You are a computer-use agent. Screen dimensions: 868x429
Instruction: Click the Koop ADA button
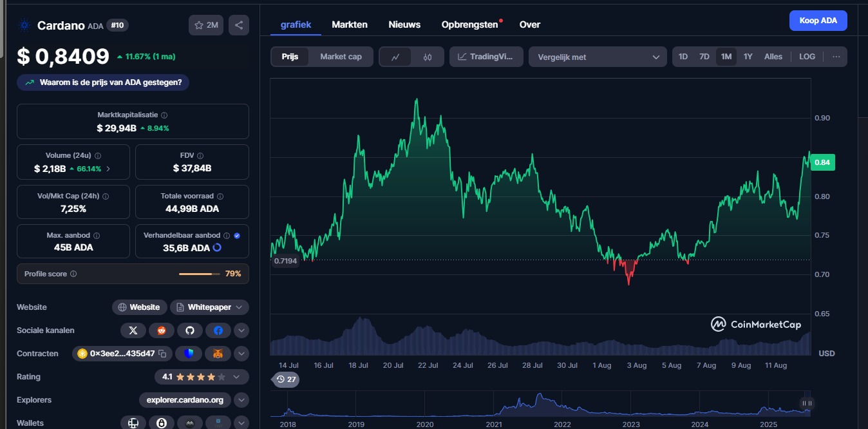pyautogui.click(x=818, y=21)
